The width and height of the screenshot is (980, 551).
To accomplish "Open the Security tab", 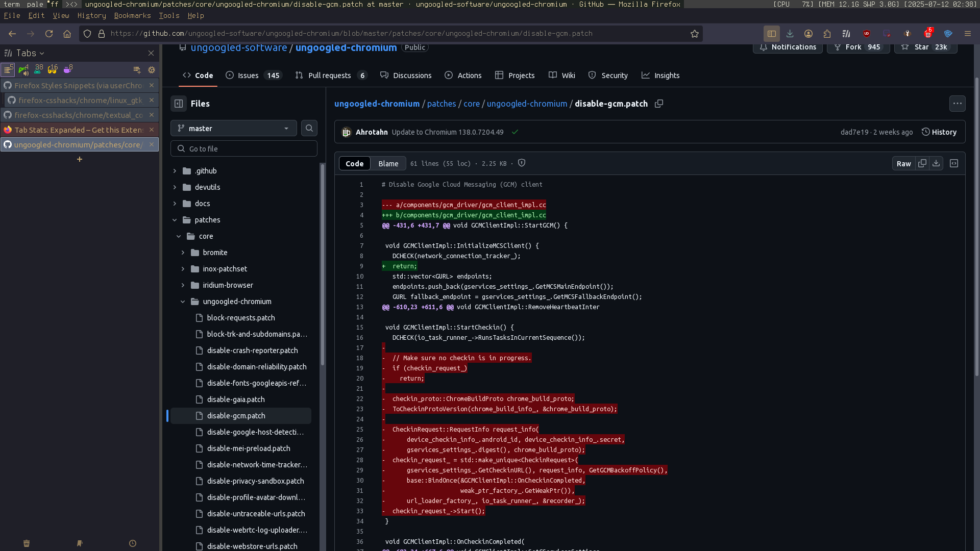I will pyautogui.click(x=608, y=76).
